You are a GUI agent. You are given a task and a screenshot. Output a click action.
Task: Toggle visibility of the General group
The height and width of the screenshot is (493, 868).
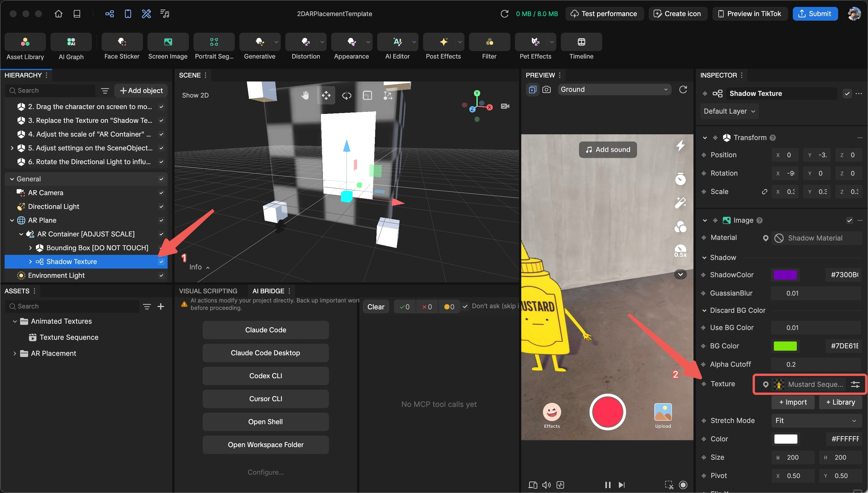pyautogui.click(x=161, y=179)
